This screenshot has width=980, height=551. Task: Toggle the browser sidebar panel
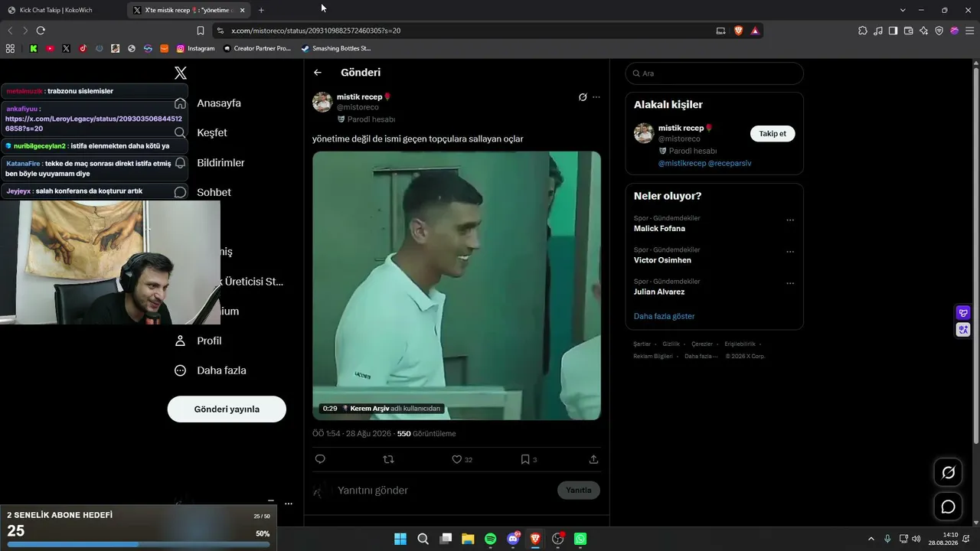893,31
